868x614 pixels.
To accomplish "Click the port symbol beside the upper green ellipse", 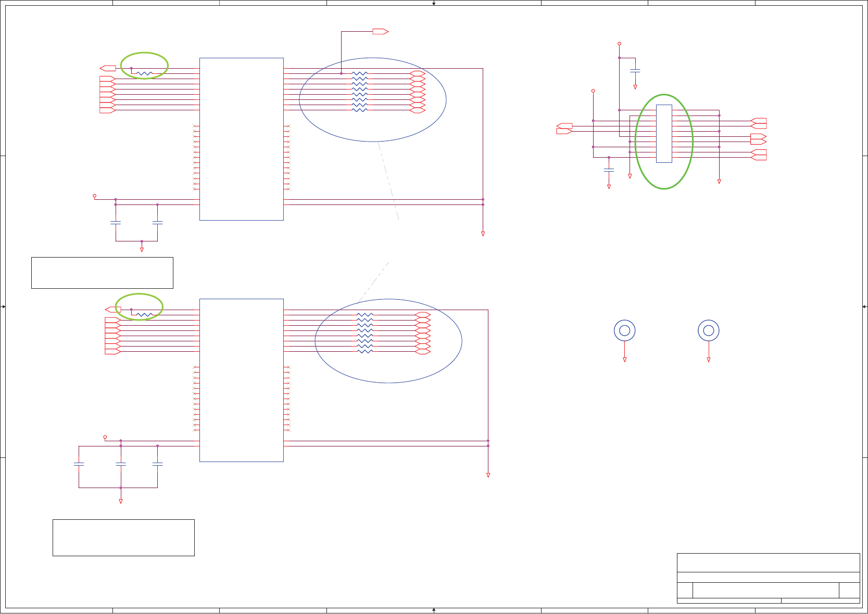I will coord(108,68).
